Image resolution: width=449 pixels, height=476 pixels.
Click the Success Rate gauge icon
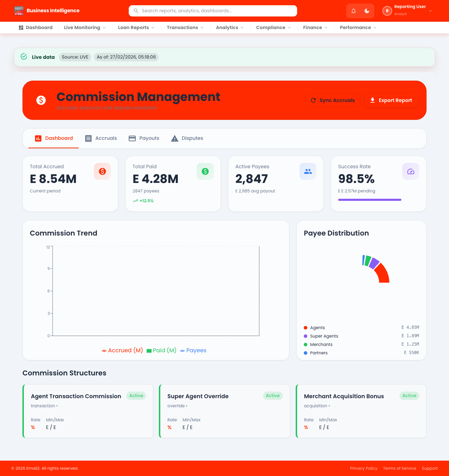coord(411,171)
